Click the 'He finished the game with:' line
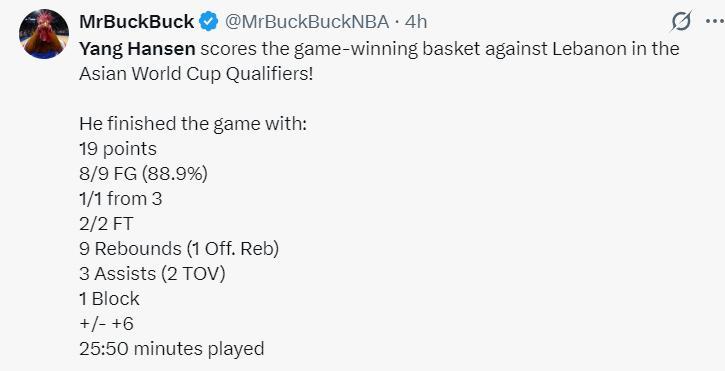Screen dimensions: 725x371 coord(193,124)
